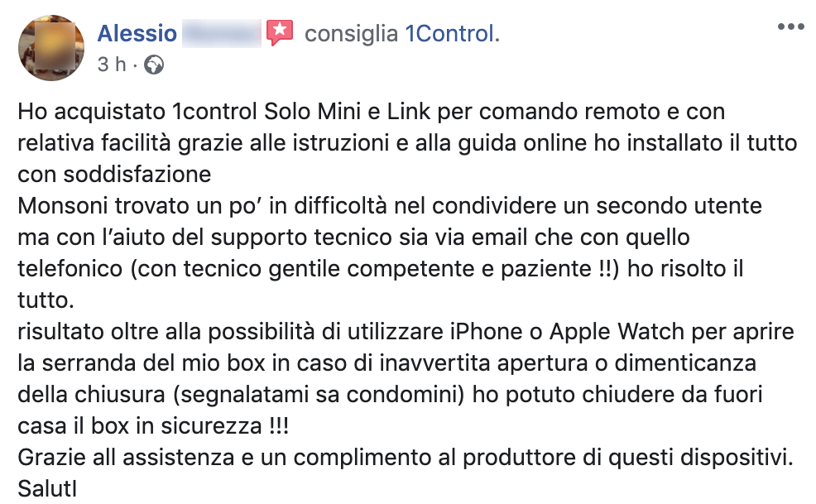The width and height of the screenshot is (816, 504).
Task: Click the text line 'con soddisfazione'
Action: [114, 175]
